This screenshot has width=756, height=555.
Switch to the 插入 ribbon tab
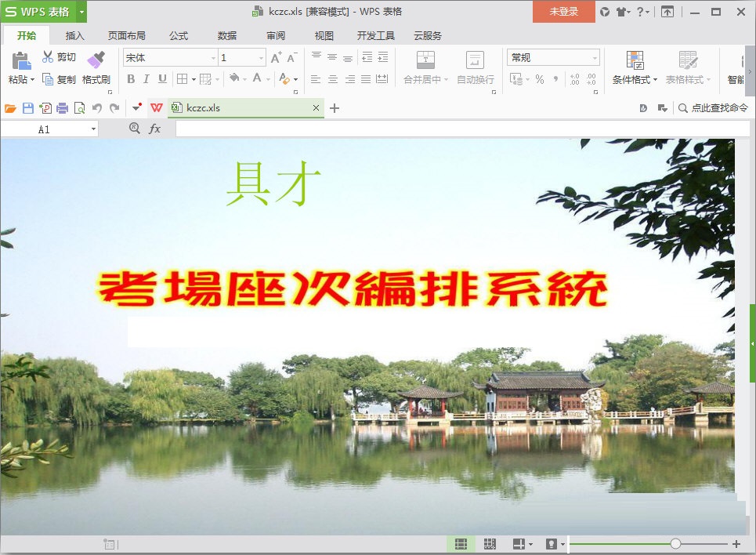point(74,35)
